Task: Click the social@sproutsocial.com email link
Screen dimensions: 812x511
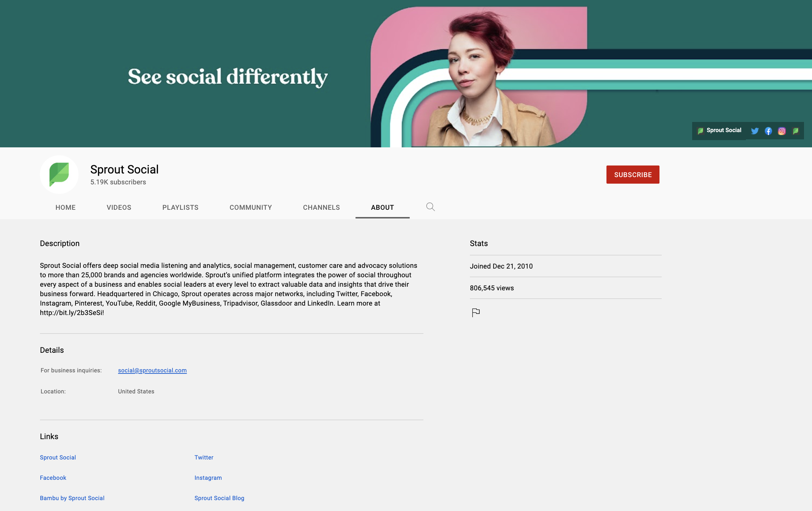Action: [x=152, y=370]
